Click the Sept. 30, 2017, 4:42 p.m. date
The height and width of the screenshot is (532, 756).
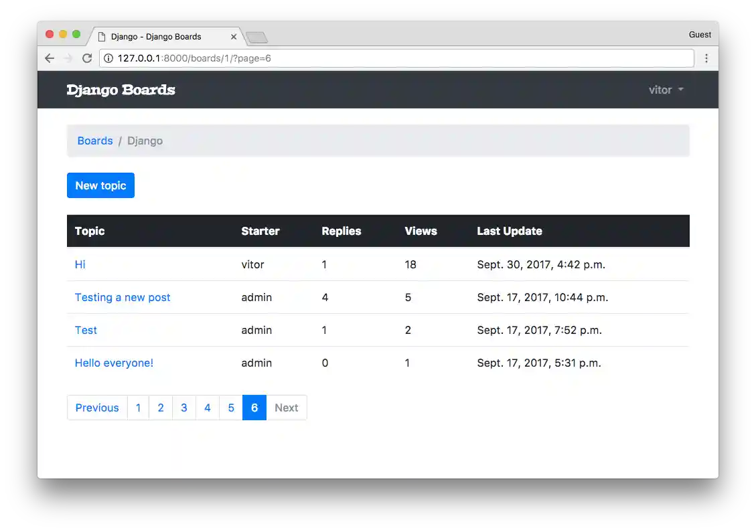(541, 264)
